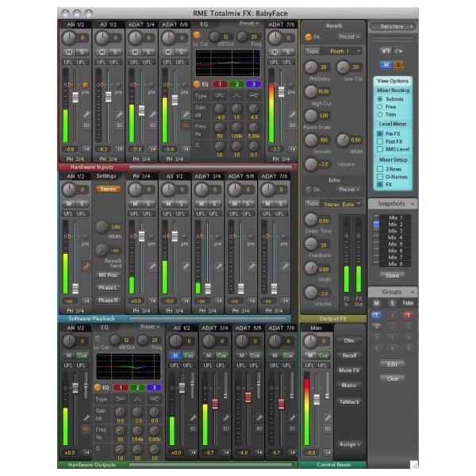
Task: Open the EQ icon on Hardware Outputs AS 1/2
Action: [193, 428]
